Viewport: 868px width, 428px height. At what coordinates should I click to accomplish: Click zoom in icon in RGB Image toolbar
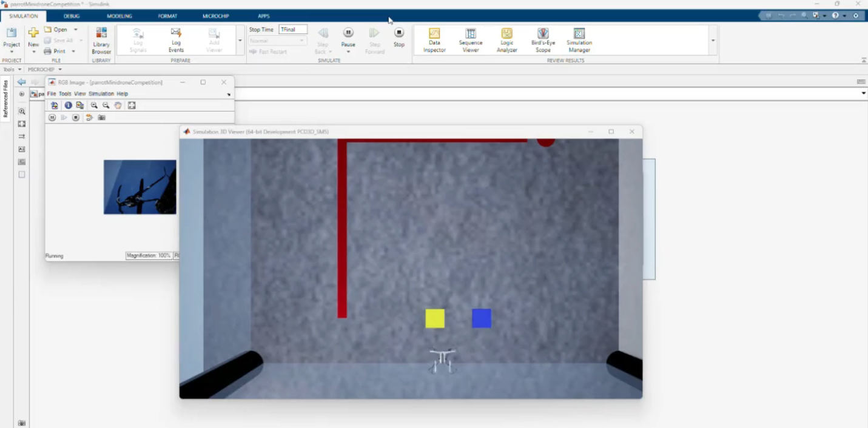[x=94, y=105]
